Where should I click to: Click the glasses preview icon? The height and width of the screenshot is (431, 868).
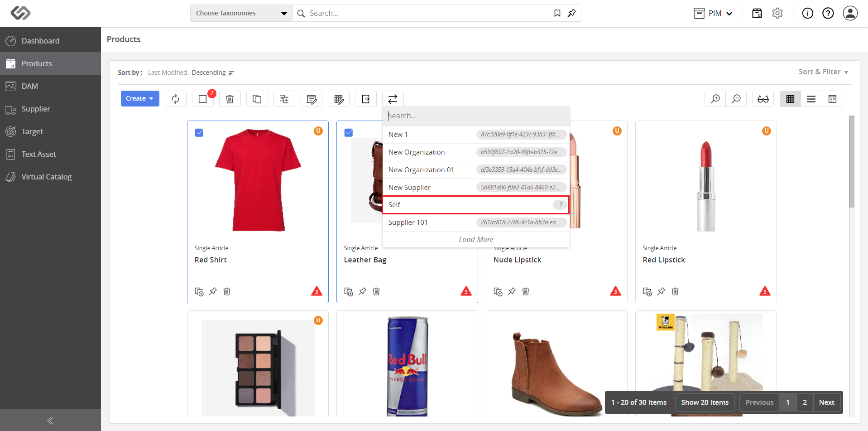(763, 99)
